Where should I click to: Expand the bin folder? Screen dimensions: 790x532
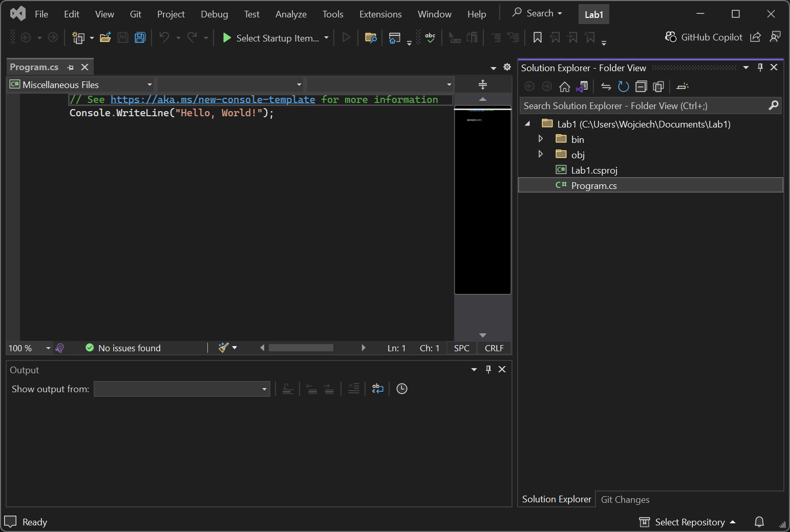pyautogui.click(x=541, y=139)
